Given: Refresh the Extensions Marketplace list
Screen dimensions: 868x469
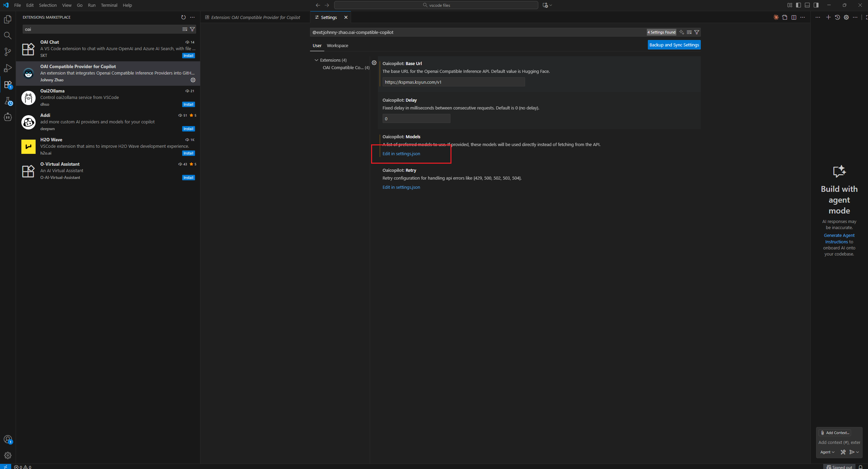Looking at the screenshot, I should pyautogui.click(x=184, y=17).
